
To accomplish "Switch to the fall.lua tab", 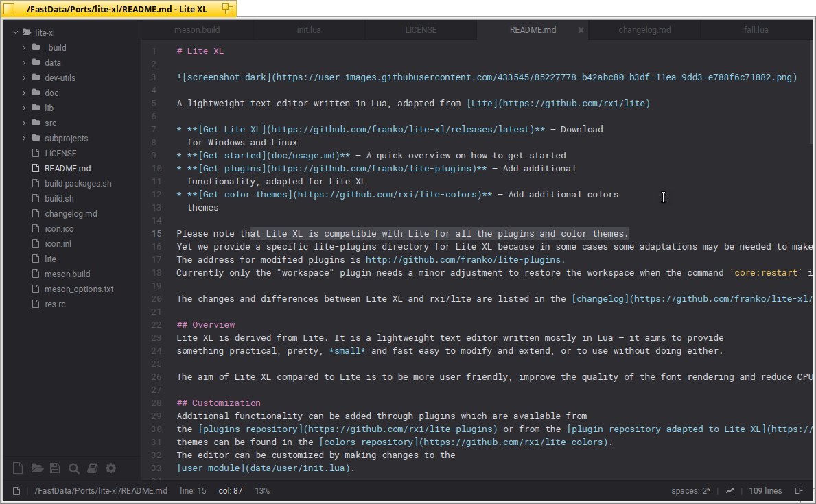I will click(756, 30).
